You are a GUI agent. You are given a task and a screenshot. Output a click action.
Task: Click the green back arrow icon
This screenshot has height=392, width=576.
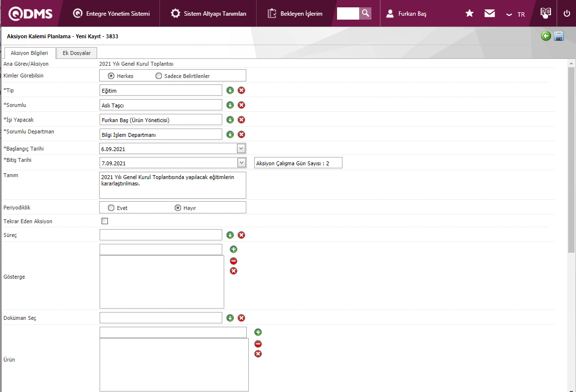pos(546,36)
